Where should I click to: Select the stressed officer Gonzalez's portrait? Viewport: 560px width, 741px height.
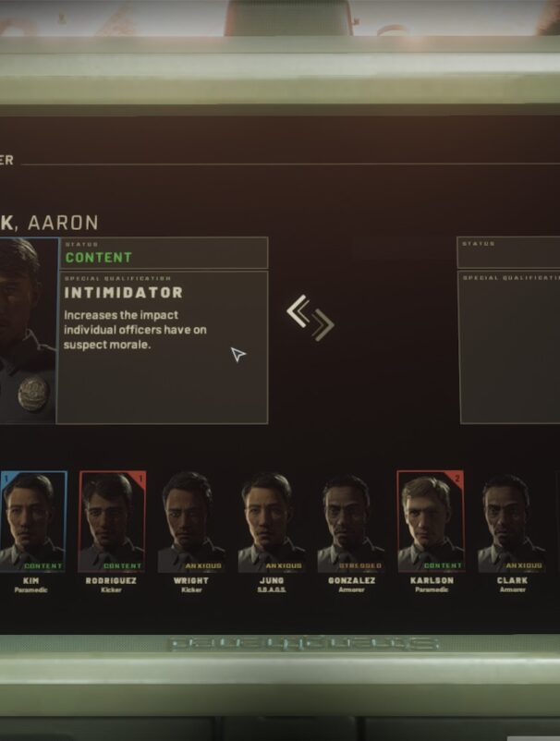(351, 522)
